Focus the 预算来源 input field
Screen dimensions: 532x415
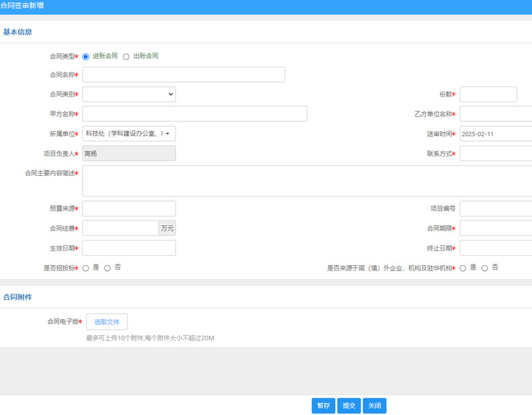click(129, 209)
